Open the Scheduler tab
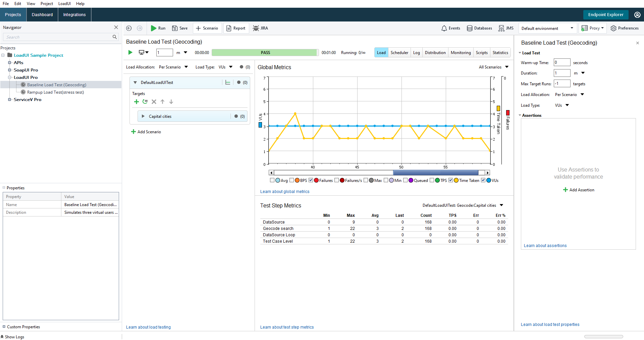Viewport: 644px width, 340px height. [x=399, y=53]
